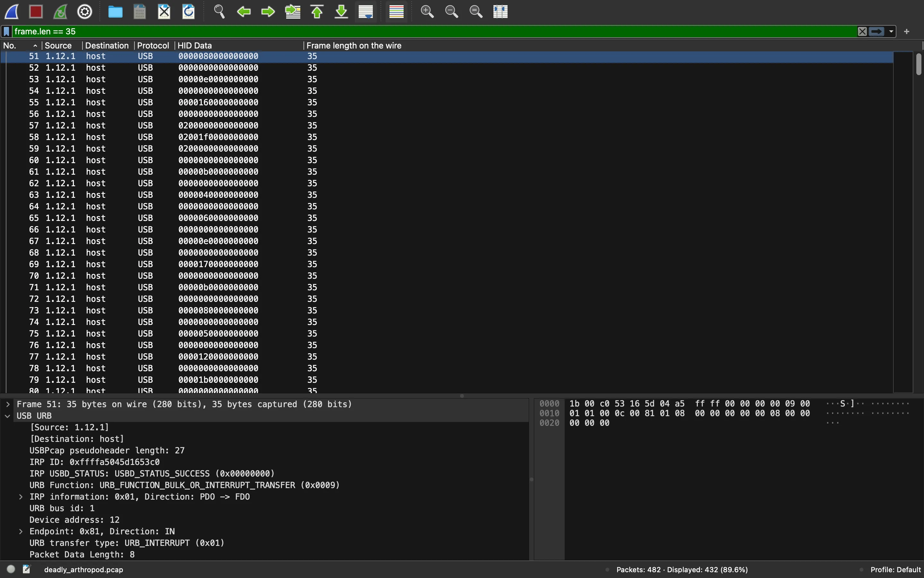
Task: Select packet 63 with data 0000040000000000
Action: pos(447,195)
